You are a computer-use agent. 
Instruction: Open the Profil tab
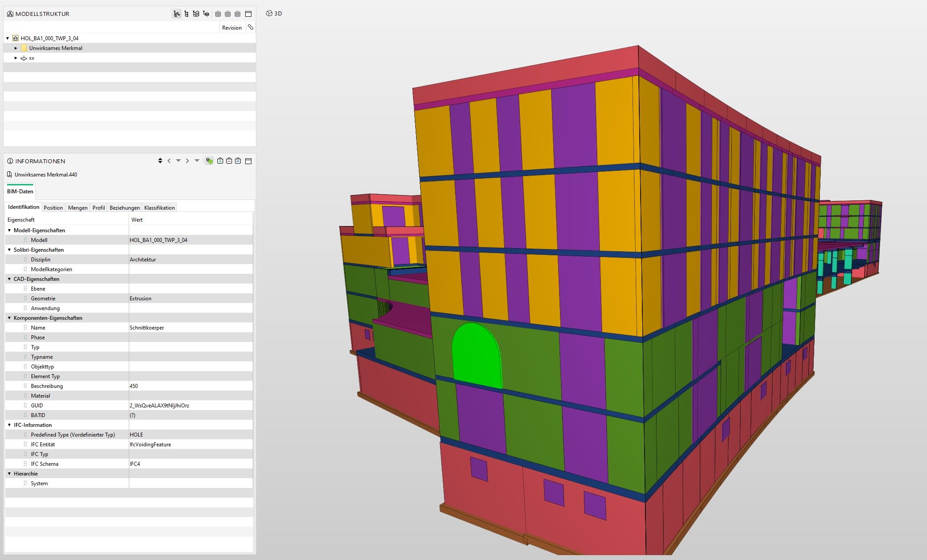99,207
